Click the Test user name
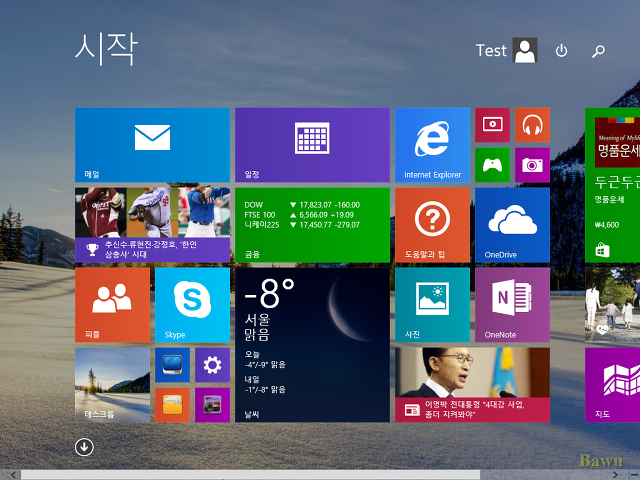Screen dimensions: 640x480 (491, 51)
